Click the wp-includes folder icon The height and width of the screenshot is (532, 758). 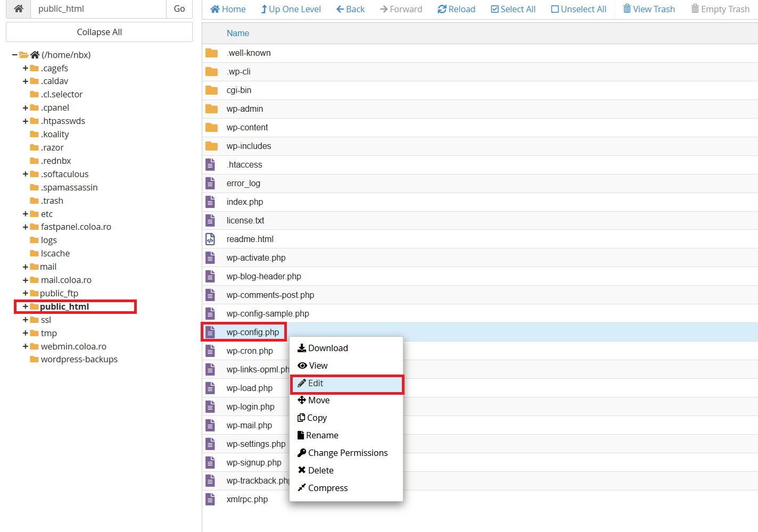211,146
